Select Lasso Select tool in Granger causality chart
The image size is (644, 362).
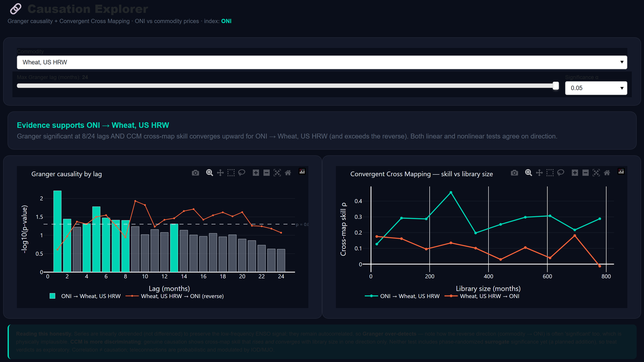click(242, 173)
